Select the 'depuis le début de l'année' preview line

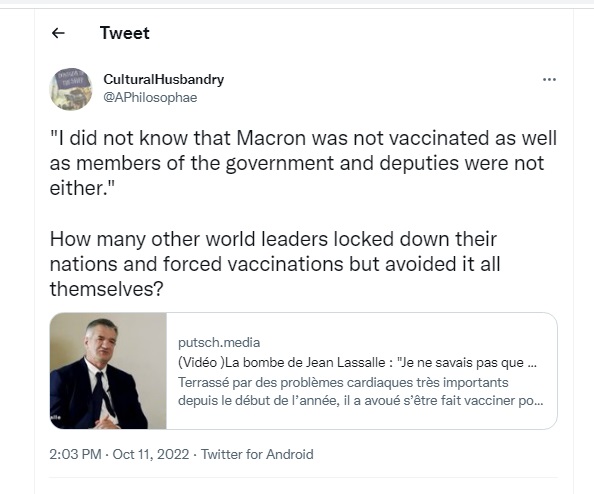pos(361,400)
